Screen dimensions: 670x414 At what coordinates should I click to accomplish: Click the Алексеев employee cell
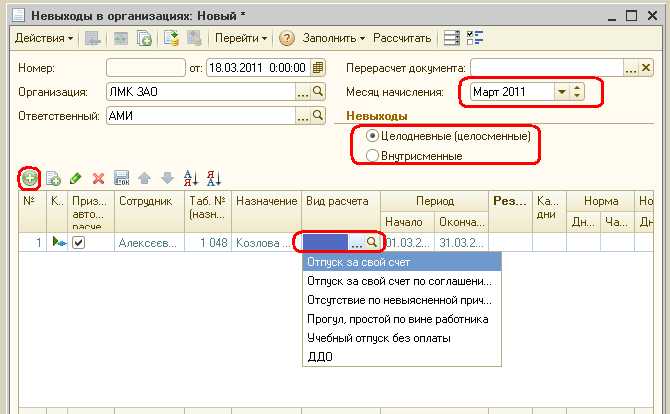tap(150, 243)
